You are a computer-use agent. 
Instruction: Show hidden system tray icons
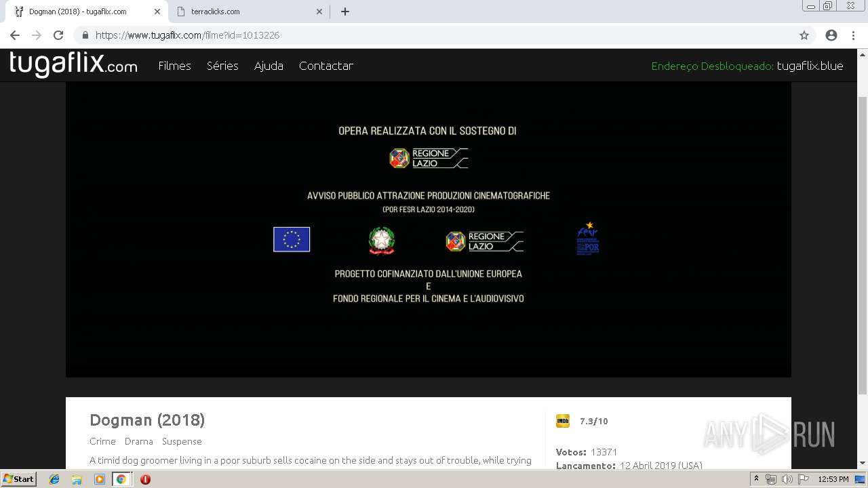coord(756,479)
